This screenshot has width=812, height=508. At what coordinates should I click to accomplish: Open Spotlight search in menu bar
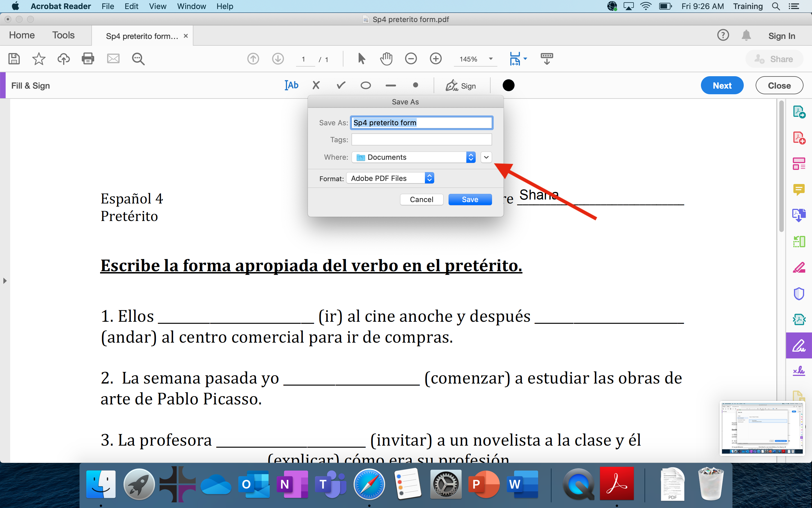[x=775, y=6]
